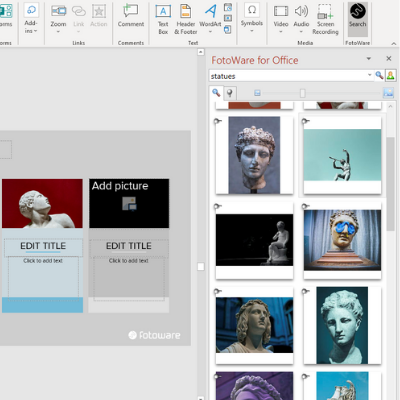Insert a Text Box
400x400 pixels.
[163, 19]
